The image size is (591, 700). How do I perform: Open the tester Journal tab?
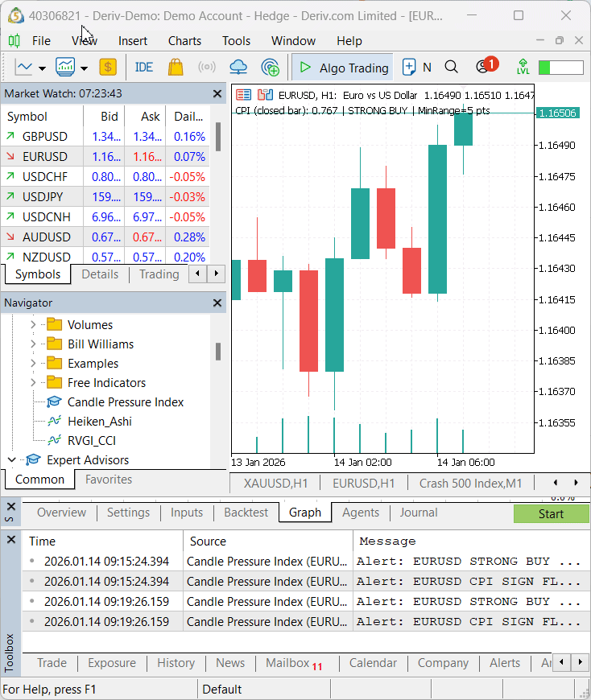(419, 513)
